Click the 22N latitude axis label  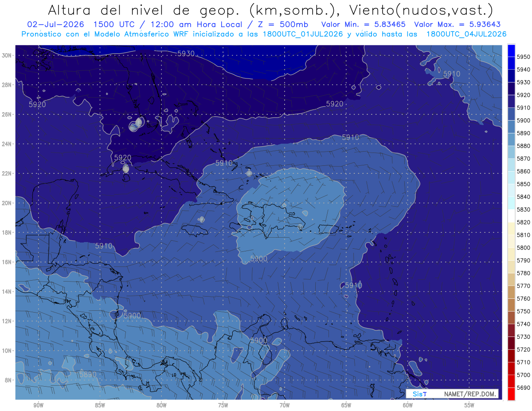(7, 173)
